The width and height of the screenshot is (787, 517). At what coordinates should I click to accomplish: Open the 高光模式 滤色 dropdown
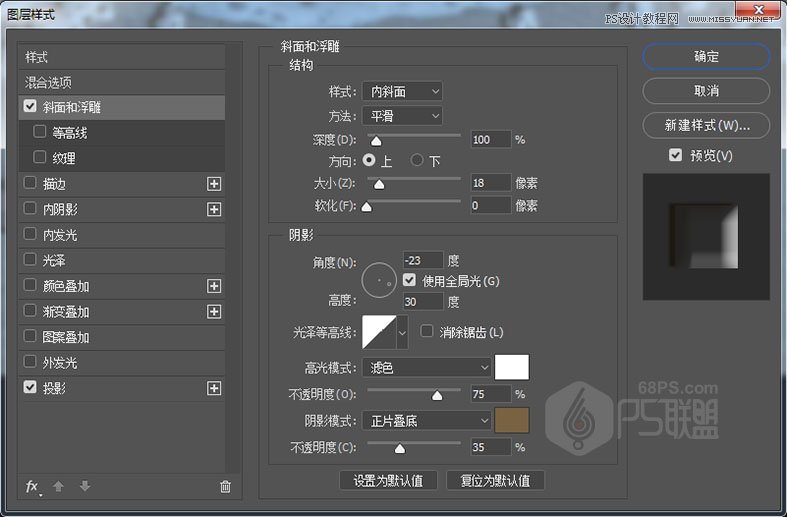pyautogui.click(x=426, y=368)
